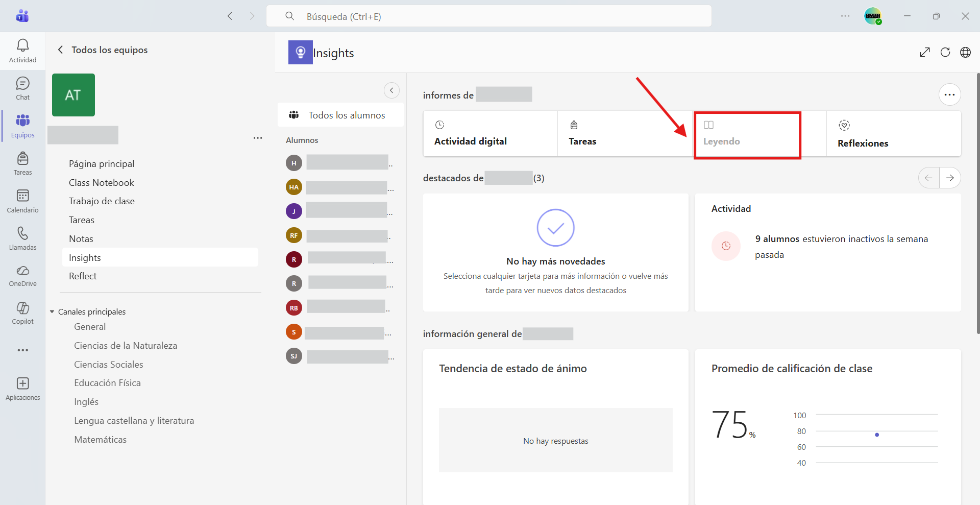Open Educación Física channel

(x=107, y=383)
